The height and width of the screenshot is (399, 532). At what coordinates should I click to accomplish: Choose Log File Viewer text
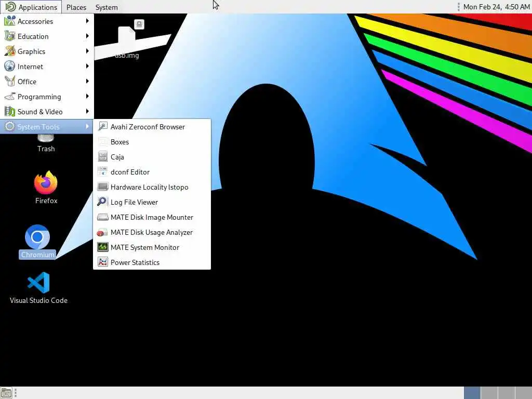pos(134,202)
